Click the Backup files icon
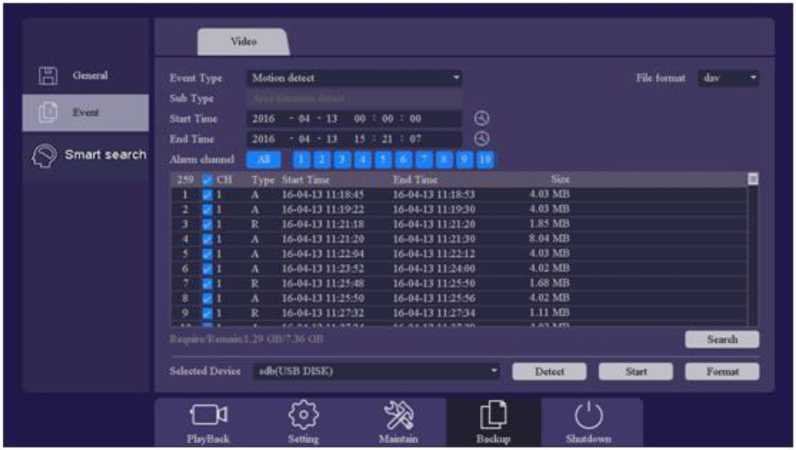This screenshot has width=796, height=450. pos(493,415)
